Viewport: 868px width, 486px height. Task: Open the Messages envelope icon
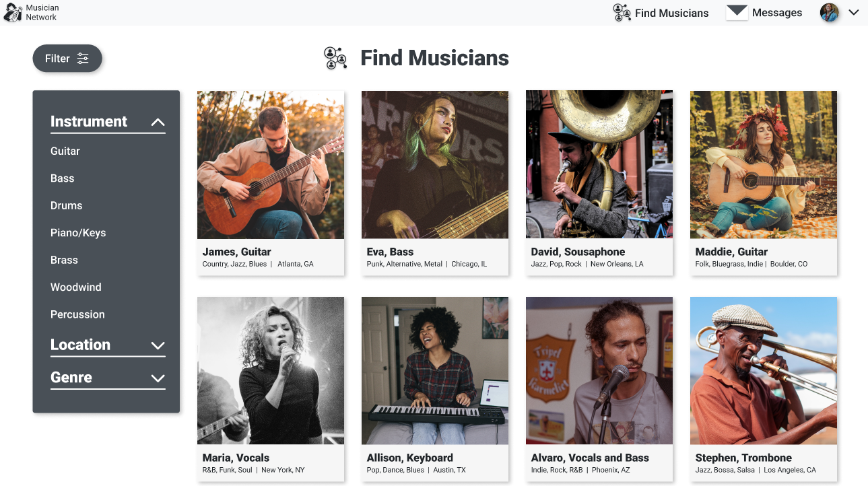coord(737,12)
